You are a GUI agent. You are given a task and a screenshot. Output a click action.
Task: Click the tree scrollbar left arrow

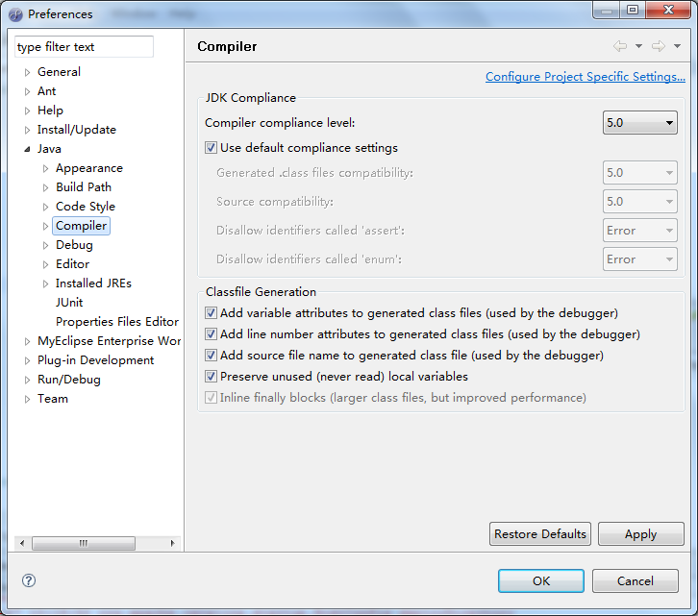pos(22,543)
